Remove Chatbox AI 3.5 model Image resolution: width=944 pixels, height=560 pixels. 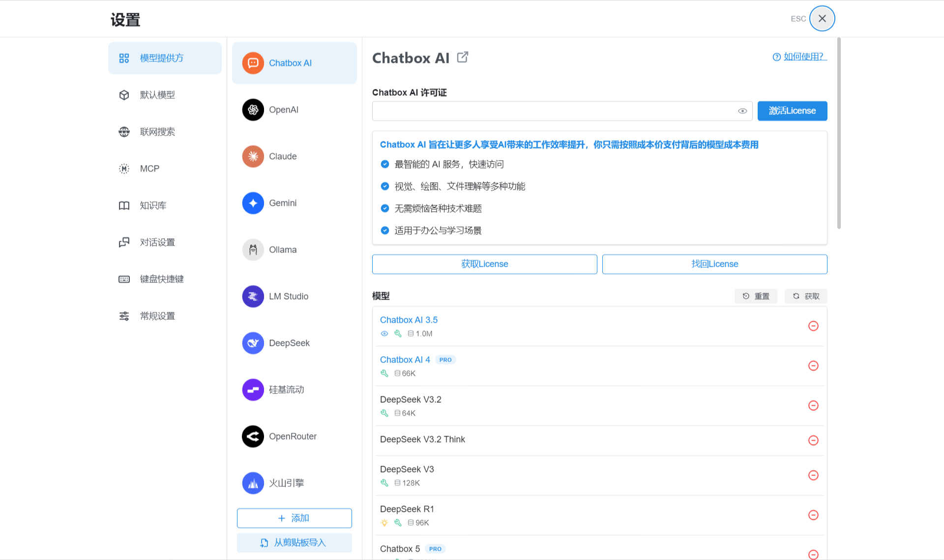(813, 326)
